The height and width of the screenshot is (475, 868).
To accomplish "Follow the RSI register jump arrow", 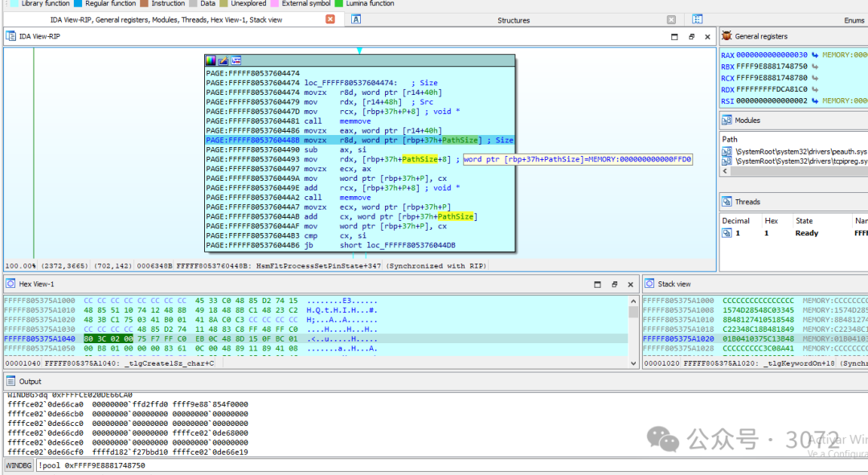I will click(815, 100).
